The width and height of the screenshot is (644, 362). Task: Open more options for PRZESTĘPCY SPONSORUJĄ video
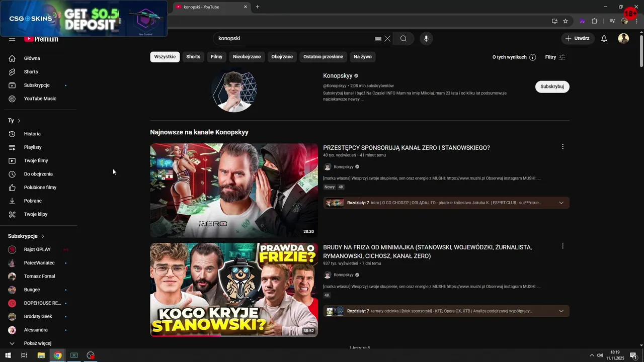562,147
